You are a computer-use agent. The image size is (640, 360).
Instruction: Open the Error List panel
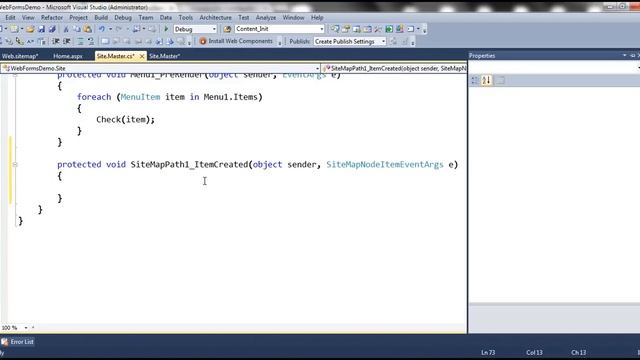[18, 342]
